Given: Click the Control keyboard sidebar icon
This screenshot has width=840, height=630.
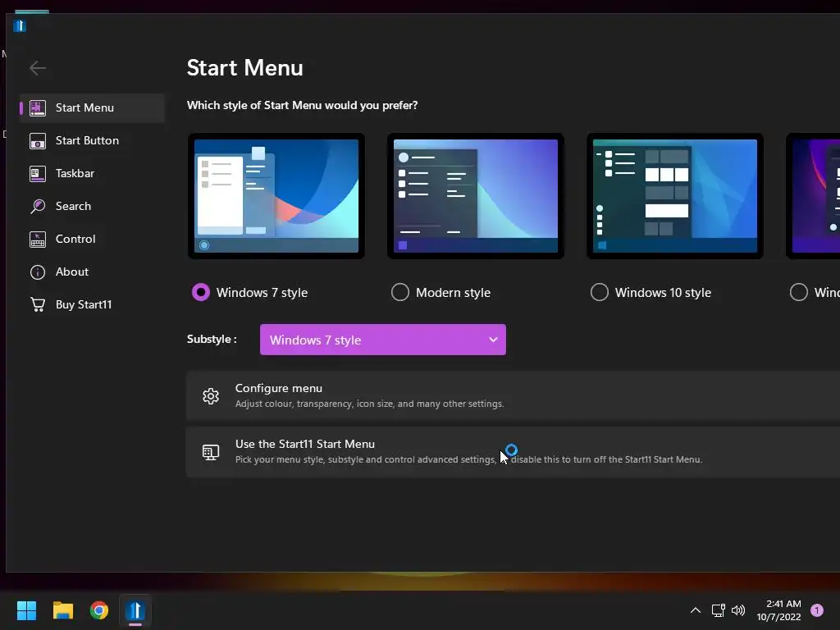Looking at the screenshot, I should pos(38,240).
